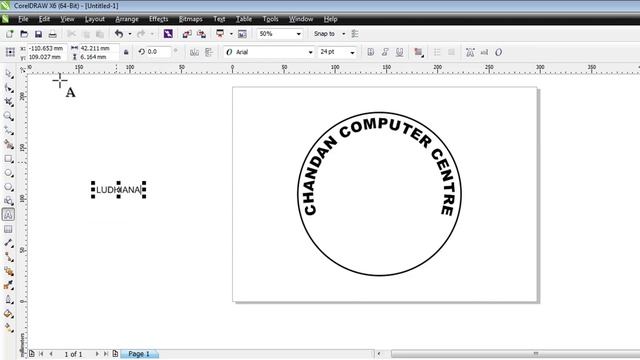640x360 pixels.
Task: Save the document with the floppy icon
Action: [38, 34]
